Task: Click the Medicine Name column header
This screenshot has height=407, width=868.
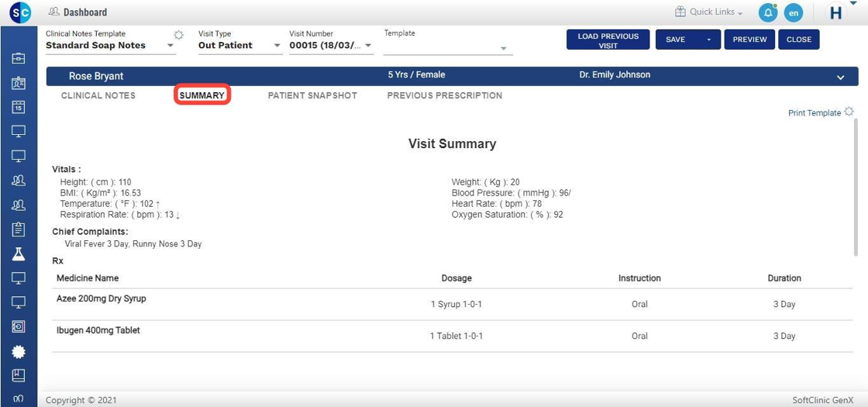Action: point(88,278)
